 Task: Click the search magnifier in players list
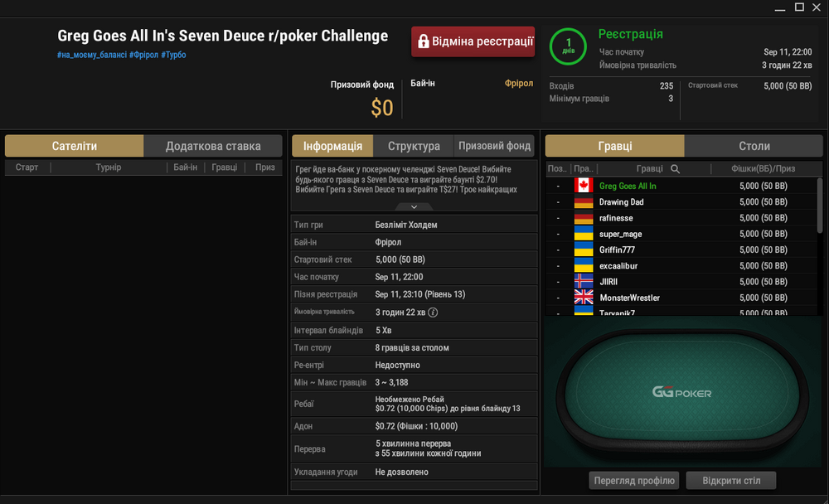coord(675,169)
